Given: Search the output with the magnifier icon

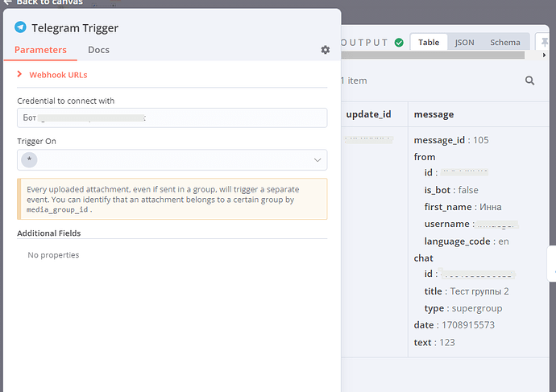Looking at the screenshot, I should (529, 80).
